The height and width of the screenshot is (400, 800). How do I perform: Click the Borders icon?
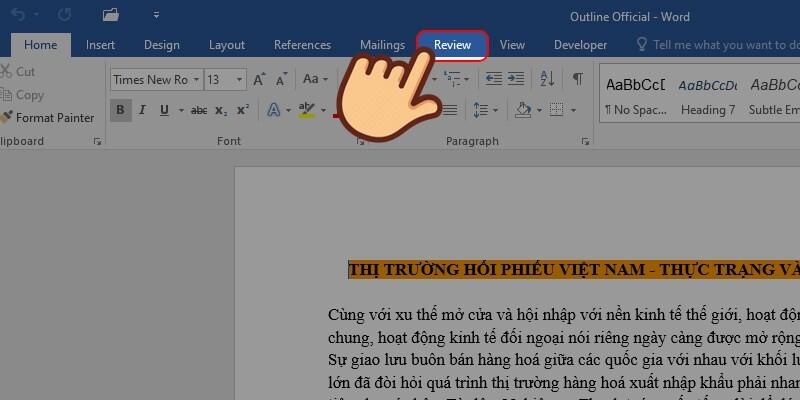pos(557,110)
